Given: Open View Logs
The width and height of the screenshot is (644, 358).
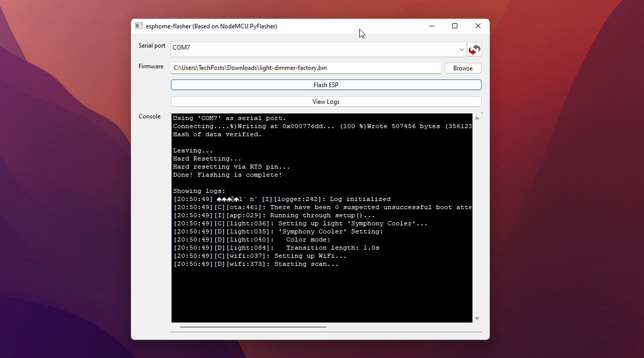Looking at the screenshot, I should [326, 102].
